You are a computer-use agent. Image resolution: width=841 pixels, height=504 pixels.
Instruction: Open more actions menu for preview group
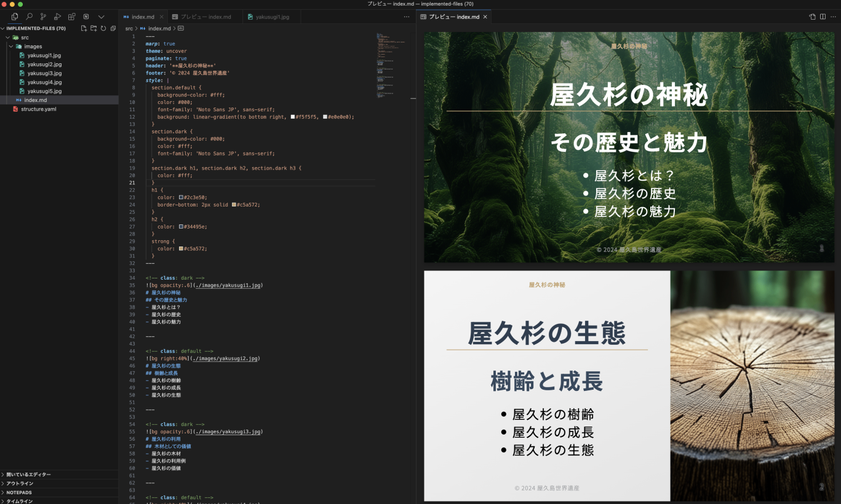pyautogui.click(x=833, y=17)
